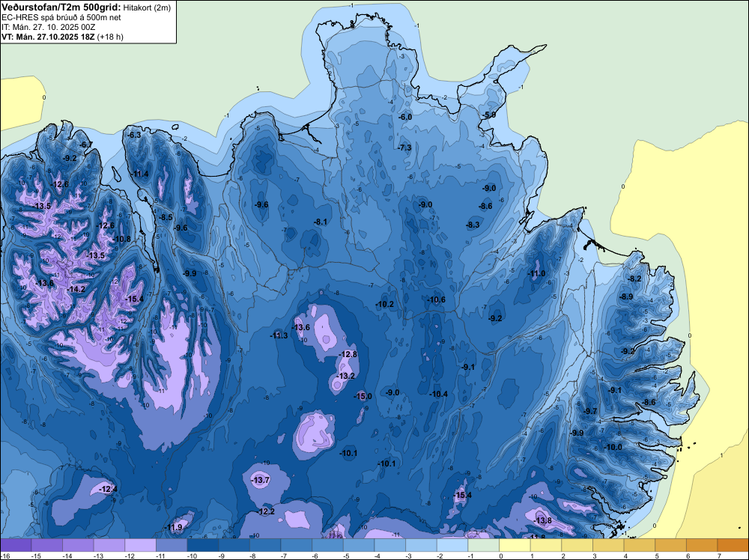This screenshot has height=560, width=749.
Task: Click the -10.0 temperature label
Action: (613, 448)
